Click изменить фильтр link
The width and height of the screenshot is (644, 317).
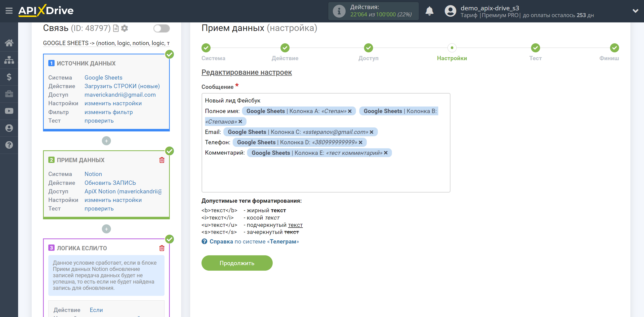click(x=108, y=112)
